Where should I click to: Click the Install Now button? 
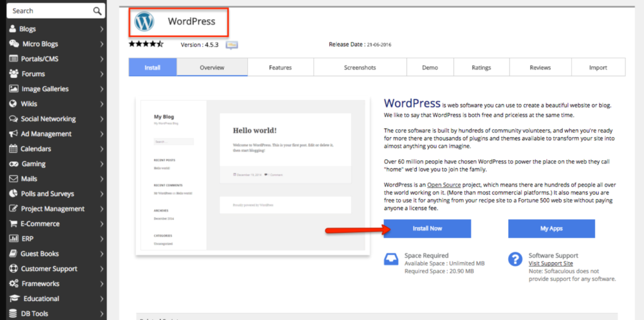click(427, 228)
